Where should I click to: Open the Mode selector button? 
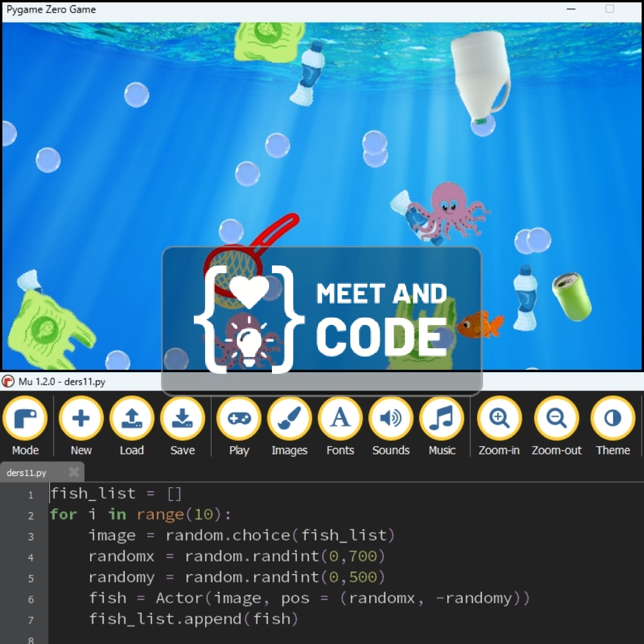point(25,426)
